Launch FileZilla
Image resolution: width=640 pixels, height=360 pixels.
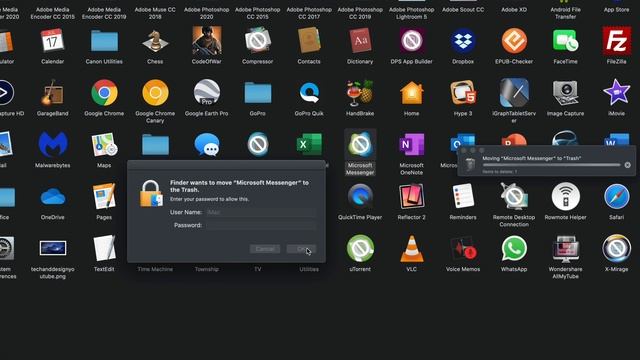coord(616,41)
